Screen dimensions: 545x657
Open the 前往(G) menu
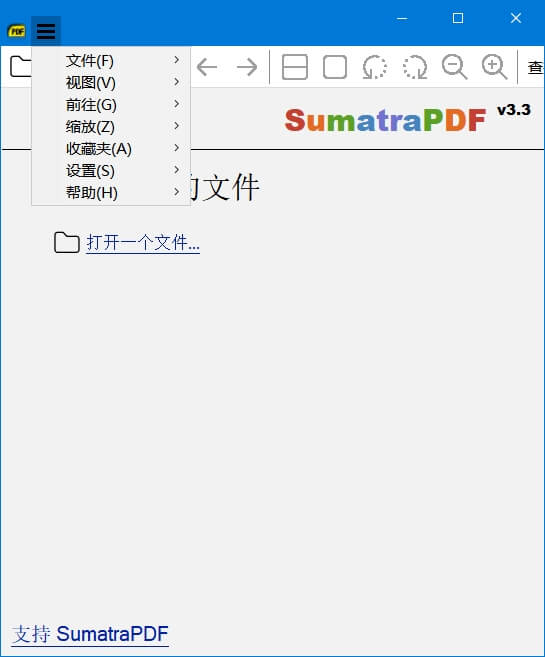coord(111,105)
